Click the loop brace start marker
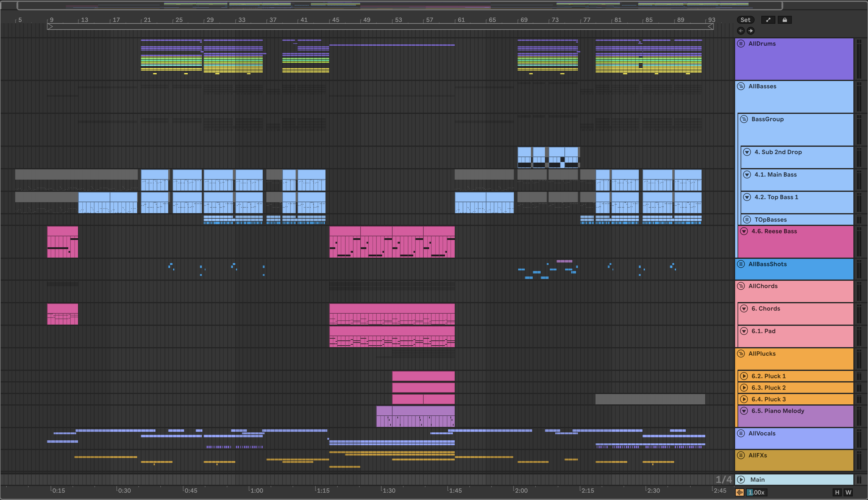The width and height of the screenshot is (868, 500). [50, 26]
